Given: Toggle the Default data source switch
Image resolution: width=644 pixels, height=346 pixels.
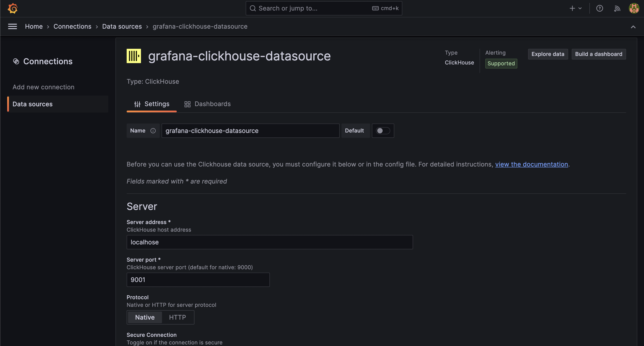Looking at the screenshot, I should [383, 131].
